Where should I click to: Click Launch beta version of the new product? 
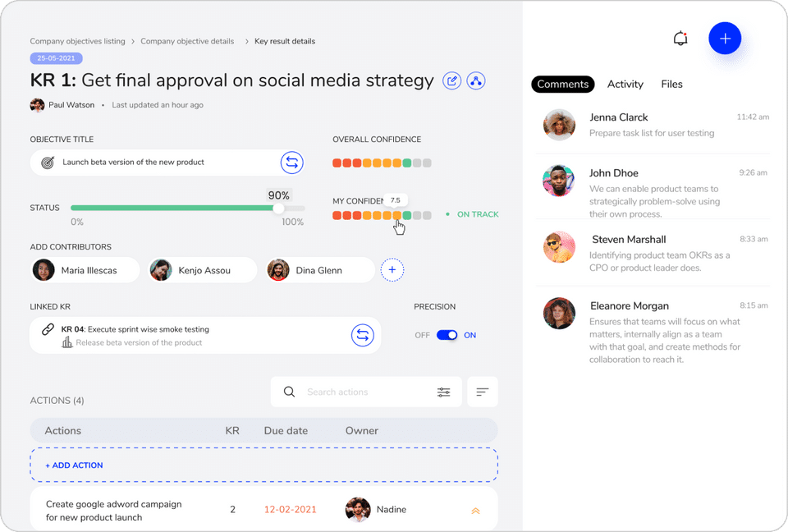[x=133, y=162]
